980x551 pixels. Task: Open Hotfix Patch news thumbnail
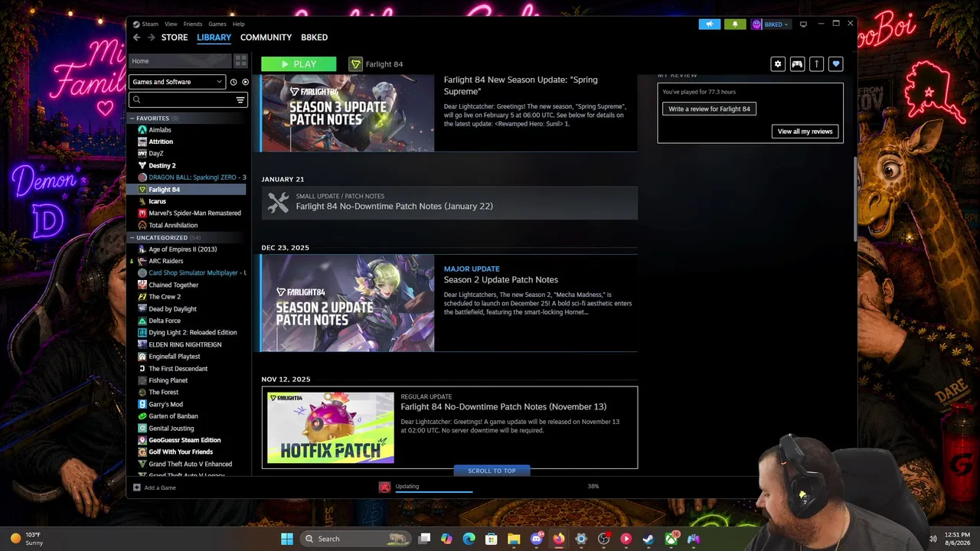pos(331,428)
